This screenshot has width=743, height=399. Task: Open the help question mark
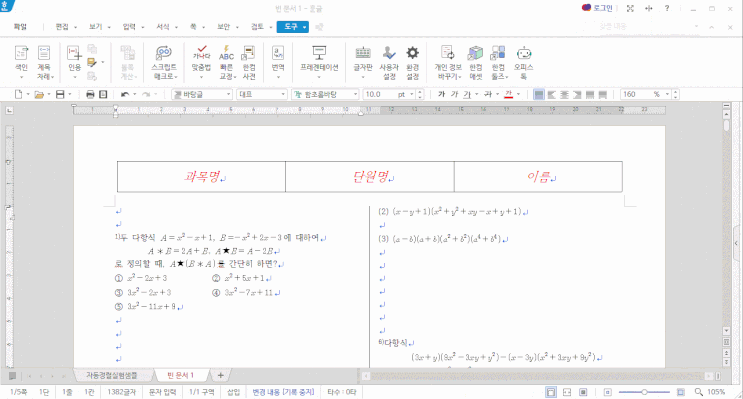[x=667, y=8]
